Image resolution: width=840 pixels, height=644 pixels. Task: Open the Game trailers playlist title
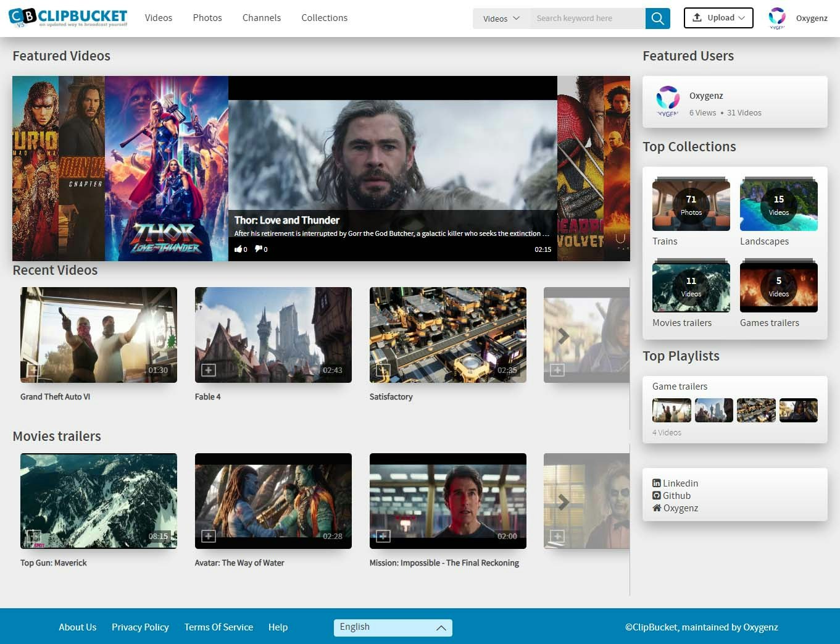click(680, 387)
